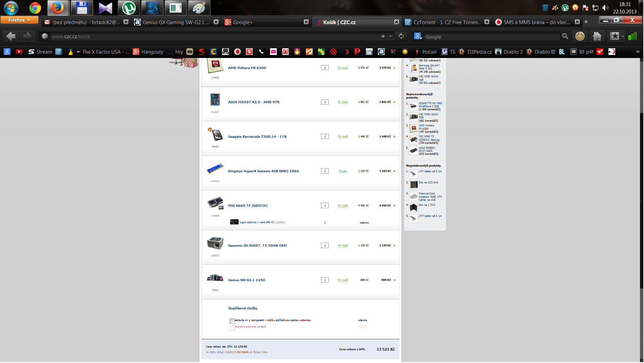644x363 pixels.
Task: Expand the bookmarks menu arrow
Action: coord(623,36)
